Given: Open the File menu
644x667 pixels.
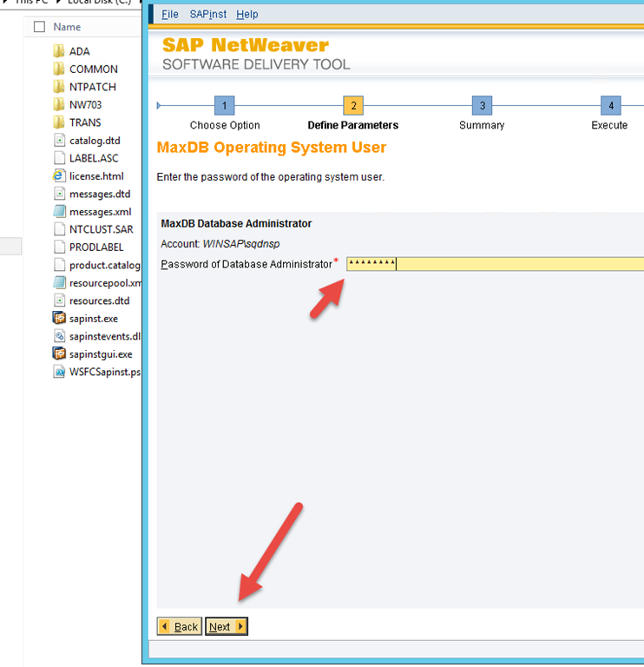Looking at the screenshot, I should [170, 15].
